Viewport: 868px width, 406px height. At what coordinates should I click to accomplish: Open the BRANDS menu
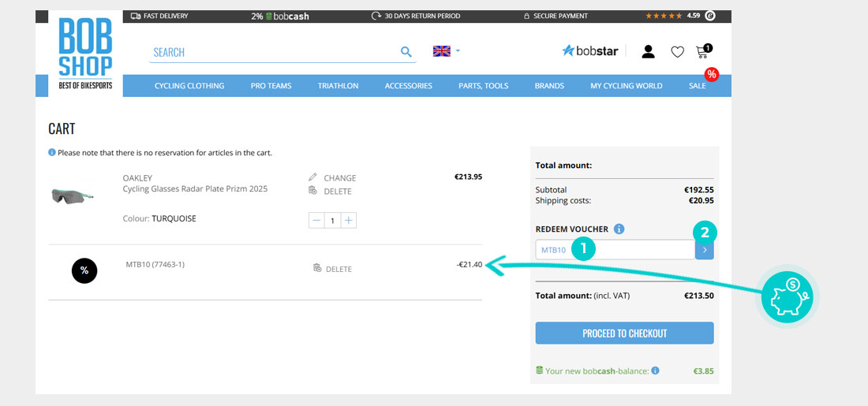click(549, 86)
